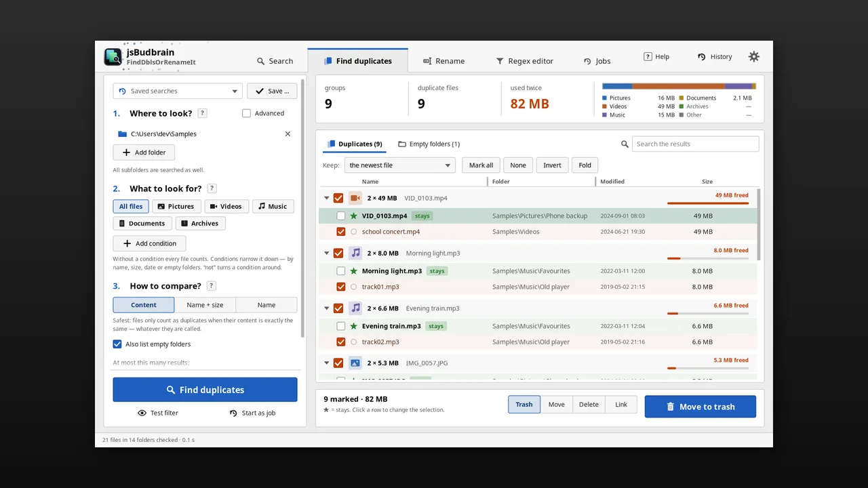The height and width of the screenshot is (488, 868).
Task: Click the green star next to VID_0103.mp4
Action: [x=353, y=216]
